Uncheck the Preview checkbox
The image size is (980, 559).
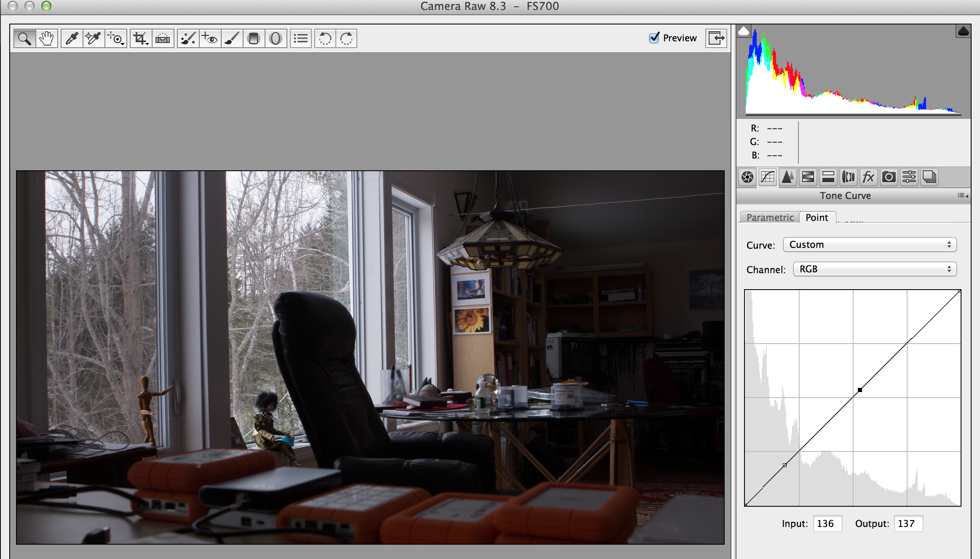point(654,38)
